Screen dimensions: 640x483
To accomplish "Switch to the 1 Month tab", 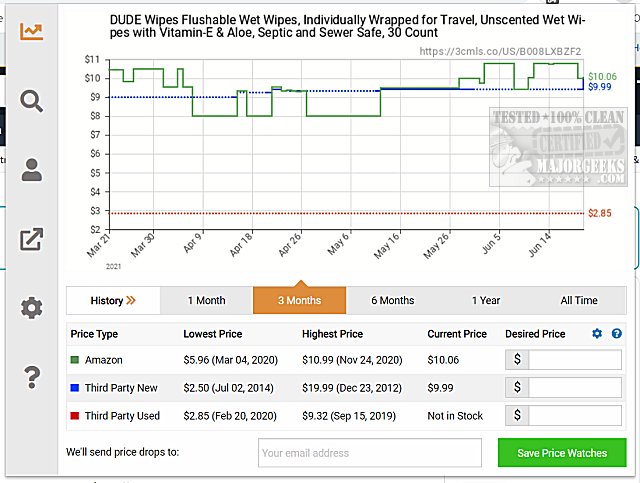I will 207,300.
